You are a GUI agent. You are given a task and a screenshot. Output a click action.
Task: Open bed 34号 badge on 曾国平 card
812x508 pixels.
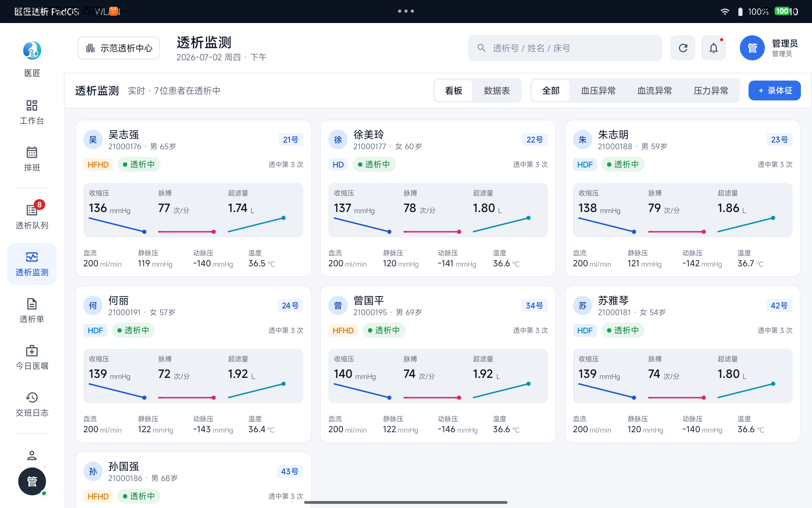click(534, 306)
